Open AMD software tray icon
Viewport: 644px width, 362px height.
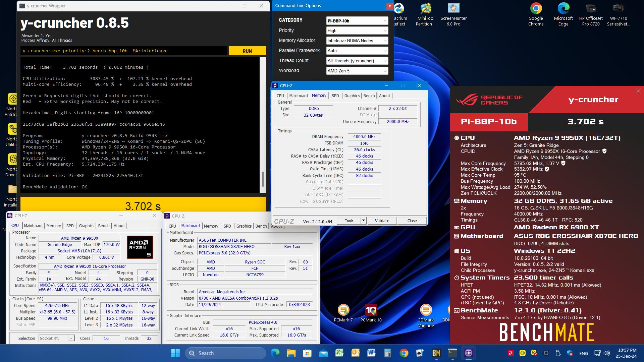click(x=511, y=353)
